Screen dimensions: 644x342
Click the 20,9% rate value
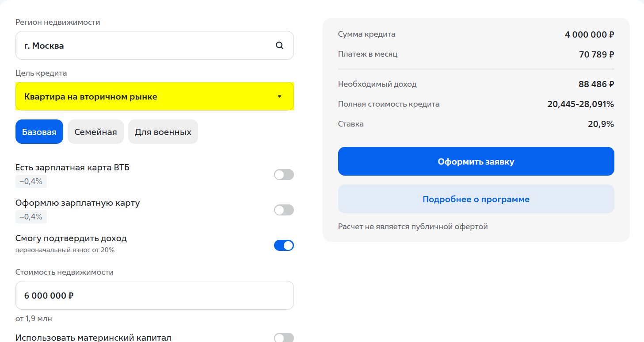tap(601, 124)
